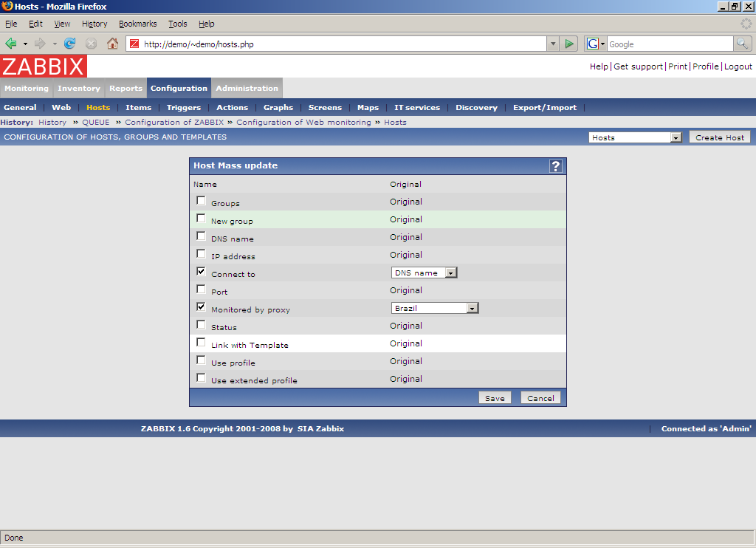Open the Screens submenu item
The width and height of the screenshot is (756, 548).
[x=325, y=108]
